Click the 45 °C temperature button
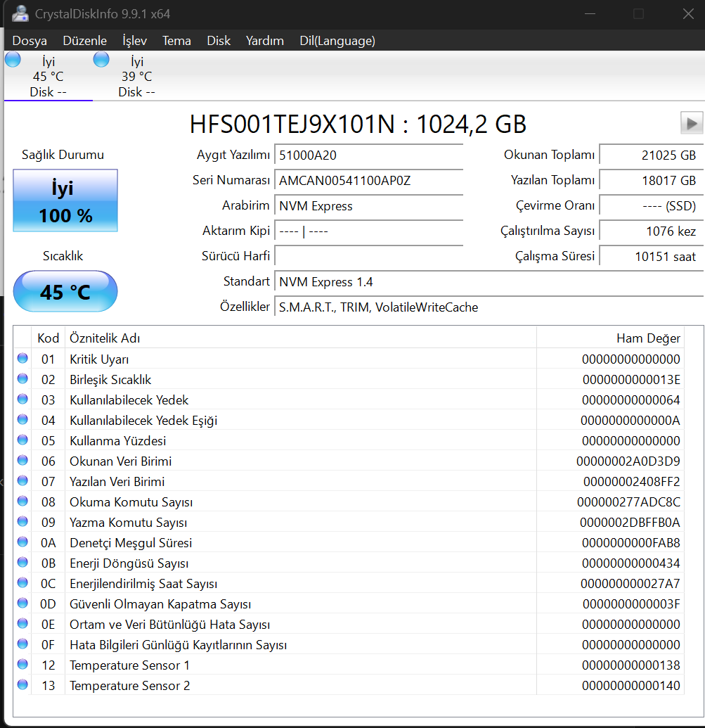 (x=65, y=292)
